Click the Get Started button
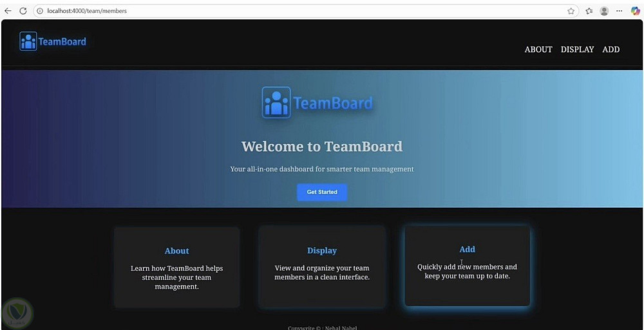This screenshot has height=330, width=644. tap(322, 192)
